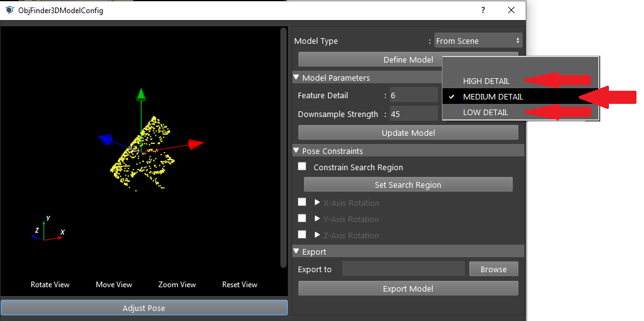
Task: Toggle the X-Axis Rotation checkbox
Action: [x=302, y=202]
